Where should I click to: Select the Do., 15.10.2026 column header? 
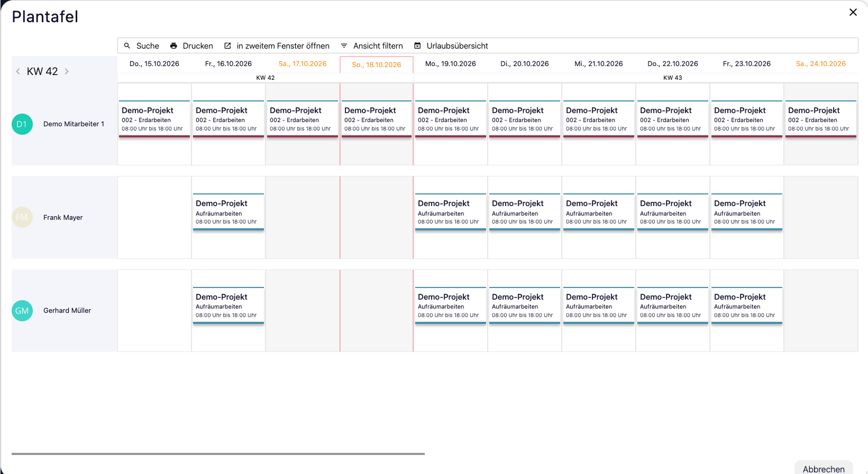pyautogui.click(x=154, y=64)
